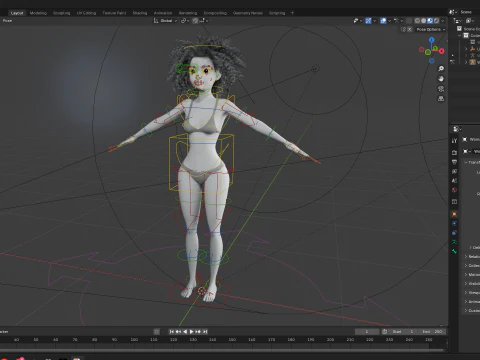Jump to the first frame in timeline

point(171,332)
